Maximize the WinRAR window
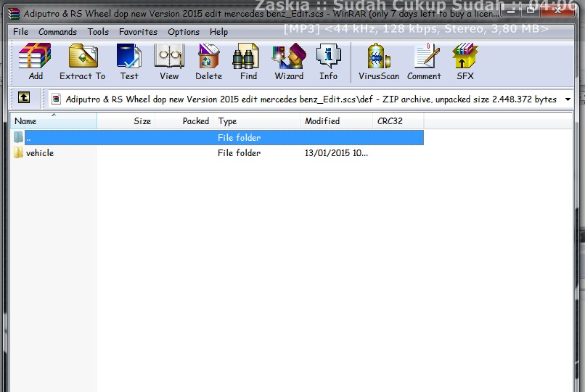The height and width of the screenshot is (392, 585). [x=531, y=11]
